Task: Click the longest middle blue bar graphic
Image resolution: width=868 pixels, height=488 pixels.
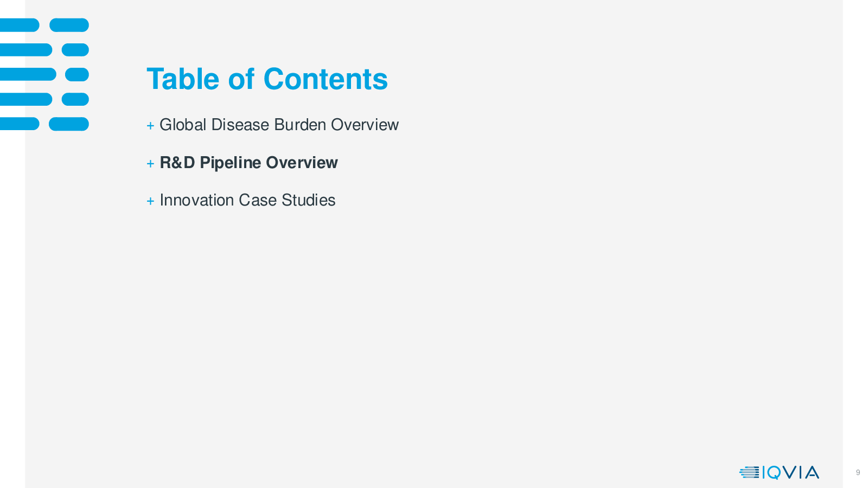Action: 28,74
